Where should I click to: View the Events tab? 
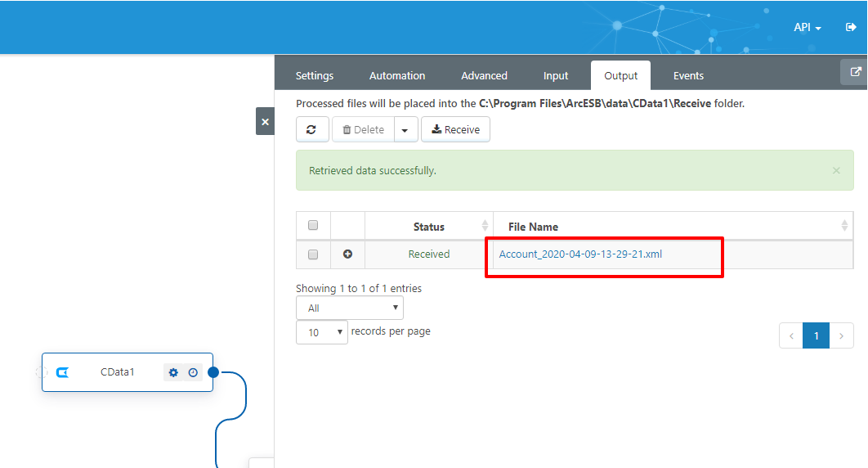point(688,75)
